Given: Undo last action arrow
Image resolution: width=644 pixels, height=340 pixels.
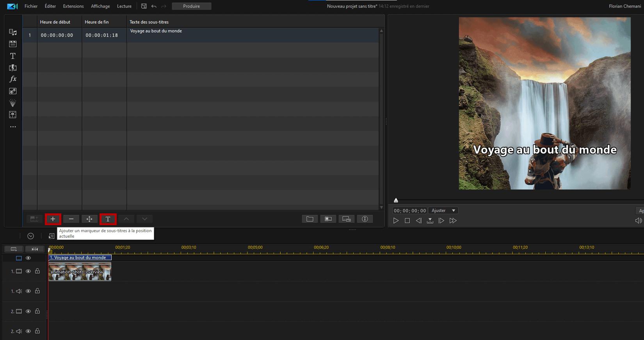Looking at the screenshot, I should 154,6.
